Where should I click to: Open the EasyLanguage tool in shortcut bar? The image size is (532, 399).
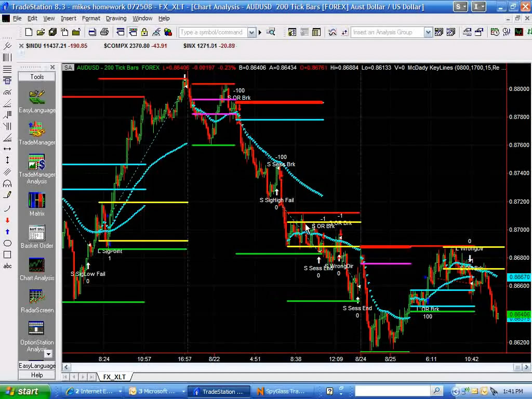coord(37,101)
